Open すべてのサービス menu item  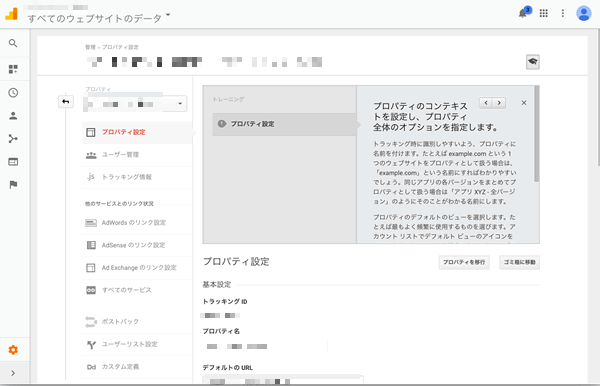(137, 290)
